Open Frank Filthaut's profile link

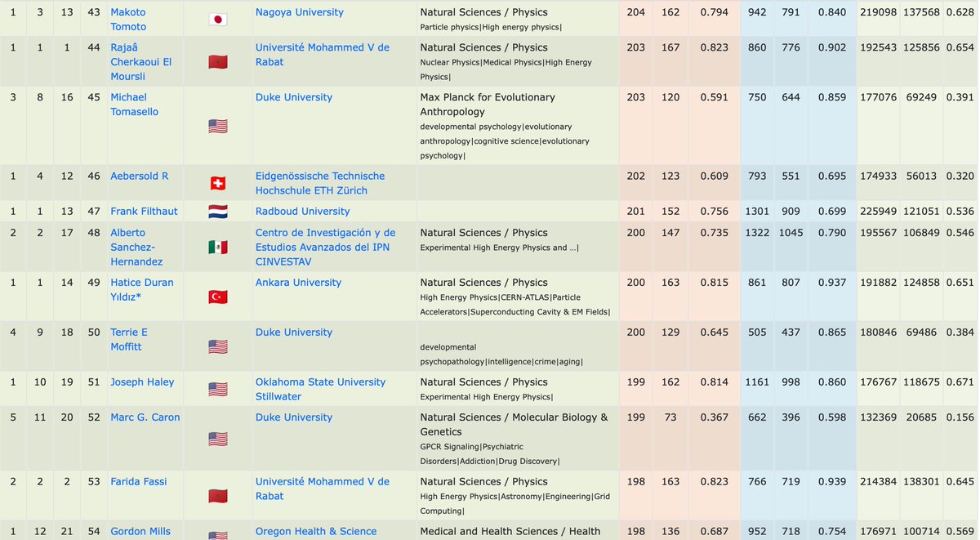144,211
